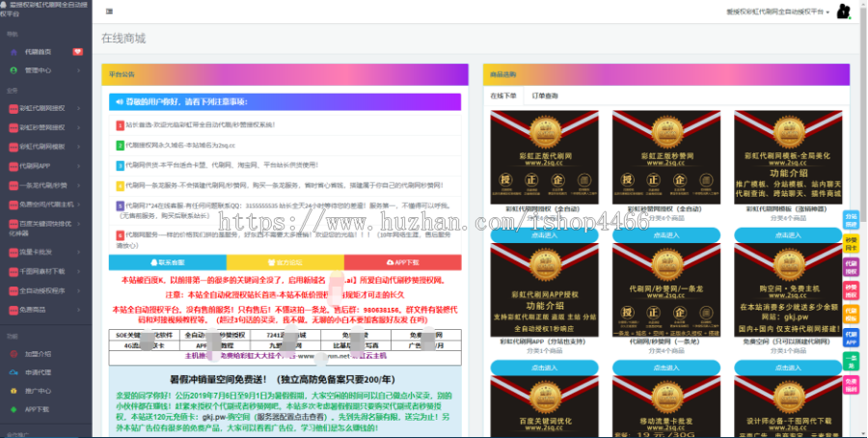The height and width of the screenshot is (438, 868).
Task: Click the red icon beside 一条龙代刷/秒赞
Action: click(x=14, y=185)
